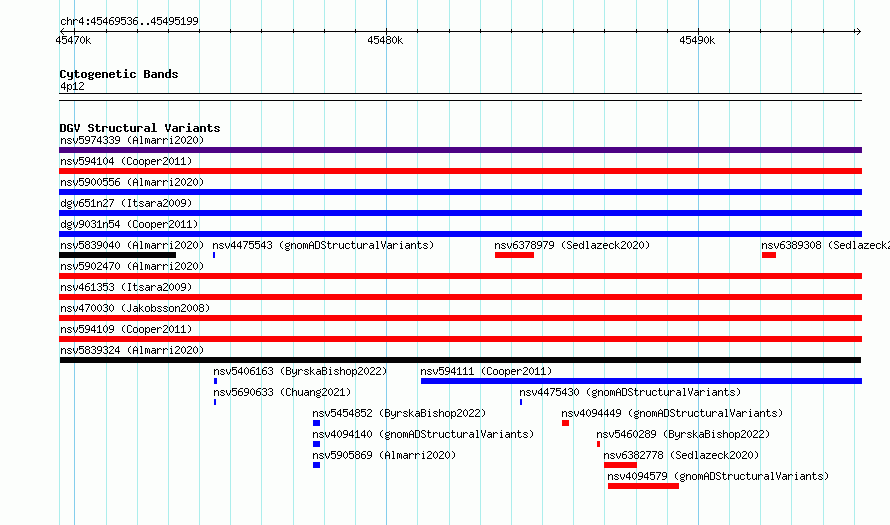Image resolution: width=890 pixels, height=525 pixels.
Task: Open variant label nsv4094579 (gnomADStructuralVariants)
Action: coord(718,476)
